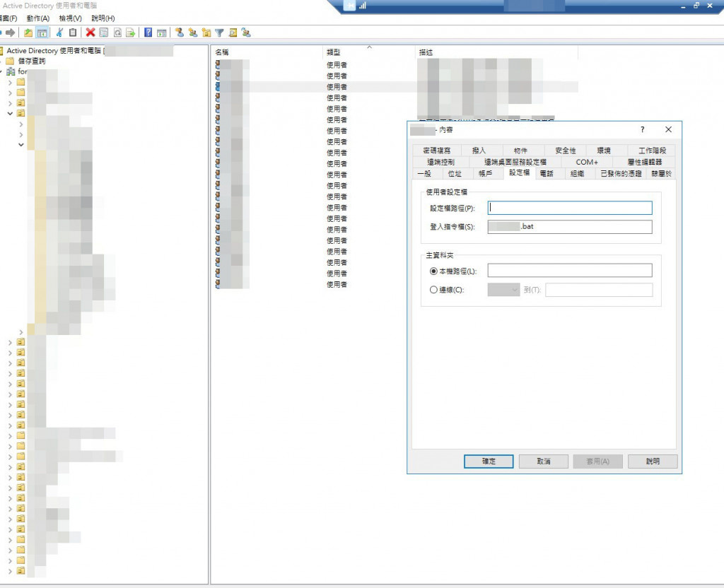Image resolution: width=724 pixels, height=588 pixels.
Task: Select the 本機路徑(L) radio button
Action: [433, 271]
